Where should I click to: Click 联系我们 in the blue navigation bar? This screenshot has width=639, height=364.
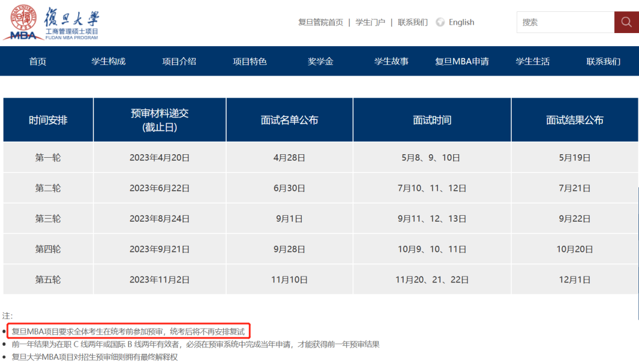click(x=603, y=61)
